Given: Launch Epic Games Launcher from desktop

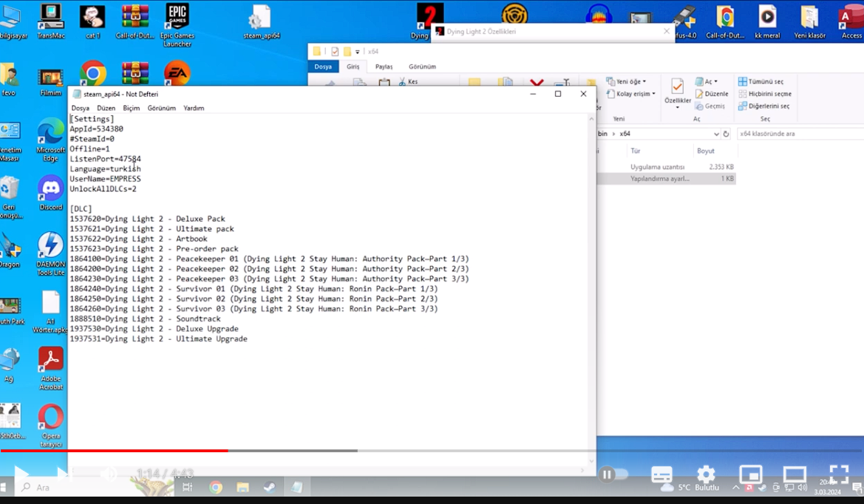Looking at the screenshot, I should click(x=177, y=25).
